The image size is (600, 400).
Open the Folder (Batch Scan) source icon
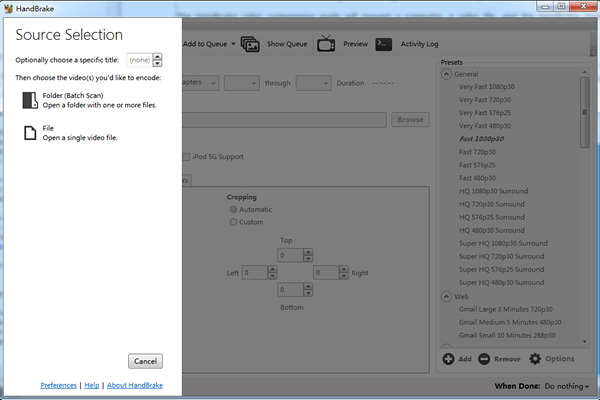tap(30, 100)
